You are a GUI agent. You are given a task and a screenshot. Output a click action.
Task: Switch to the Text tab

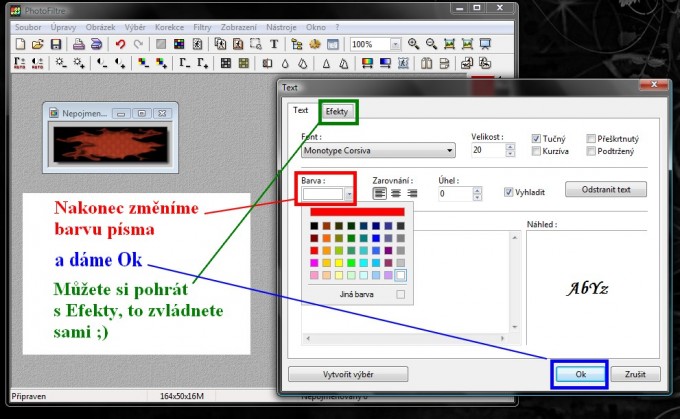(x=301, y=110)
